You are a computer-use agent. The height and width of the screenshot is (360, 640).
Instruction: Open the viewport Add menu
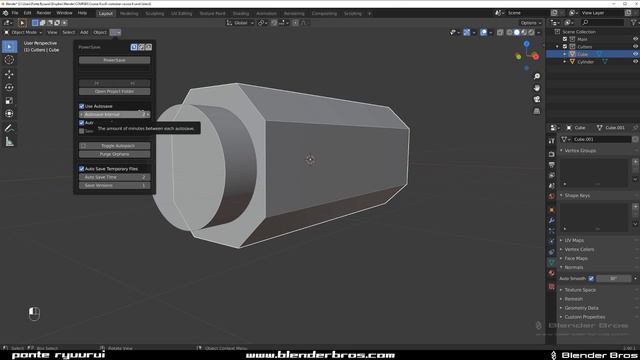(84, 32)
